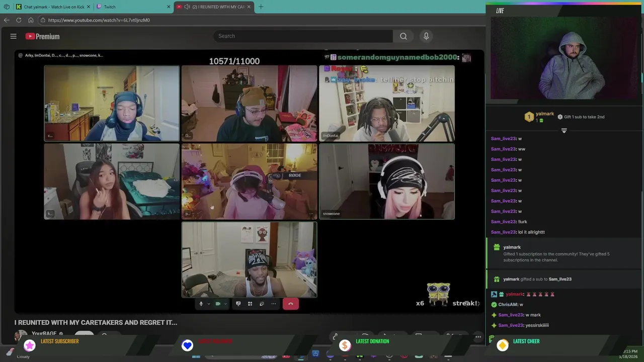View site info lock icon in address bar
Viewport: 644px width, 362px height.
coord(43,20)
